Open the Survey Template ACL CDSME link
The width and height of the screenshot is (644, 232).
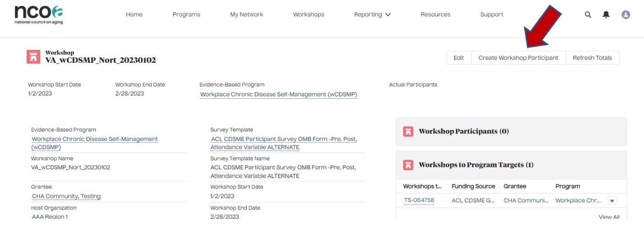[284, 143]
